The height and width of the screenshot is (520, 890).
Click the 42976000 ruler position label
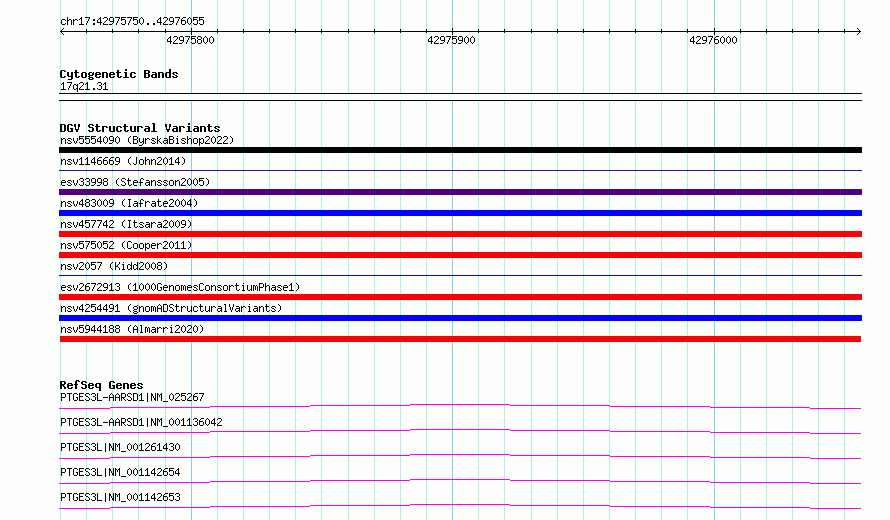[x=713, y=40]
